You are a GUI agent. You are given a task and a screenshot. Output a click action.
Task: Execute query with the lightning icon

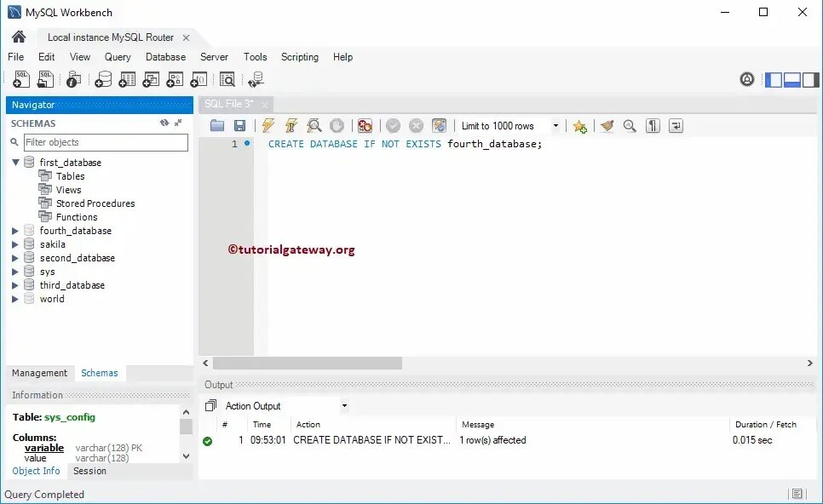(x=268, y=125)
